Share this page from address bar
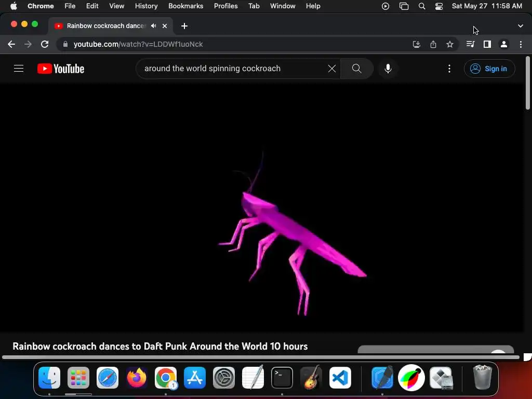This screenshot has width=532, height=399. pyautogui.click(x=433, y=44)
